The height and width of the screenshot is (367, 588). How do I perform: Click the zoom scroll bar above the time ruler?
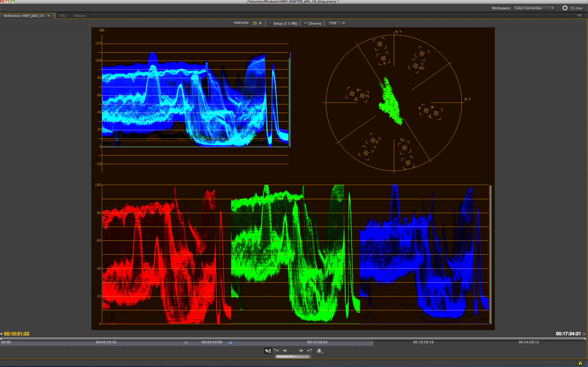pyautogui.click(x=293, y=339)
